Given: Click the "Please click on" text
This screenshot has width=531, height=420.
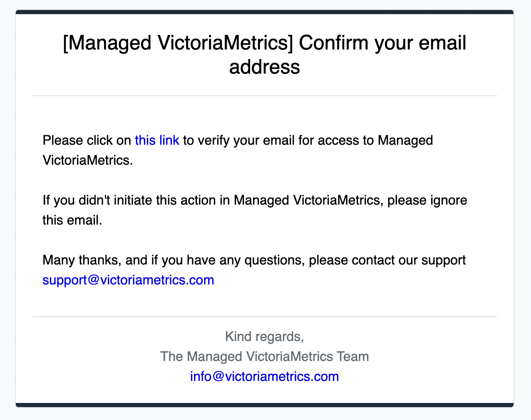Looking at the screenshot, I should (87, 141).
